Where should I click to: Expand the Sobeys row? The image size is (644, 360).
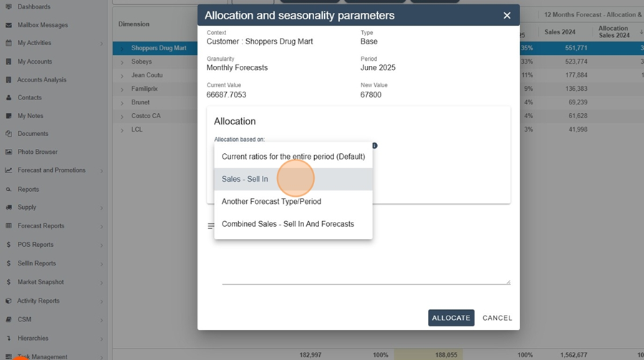(122, 62)
